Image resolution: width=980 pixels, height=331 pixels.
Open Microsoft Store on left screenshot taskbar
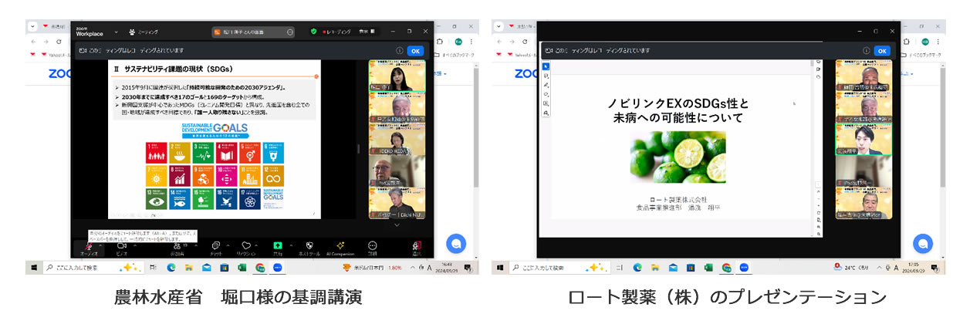224,268
